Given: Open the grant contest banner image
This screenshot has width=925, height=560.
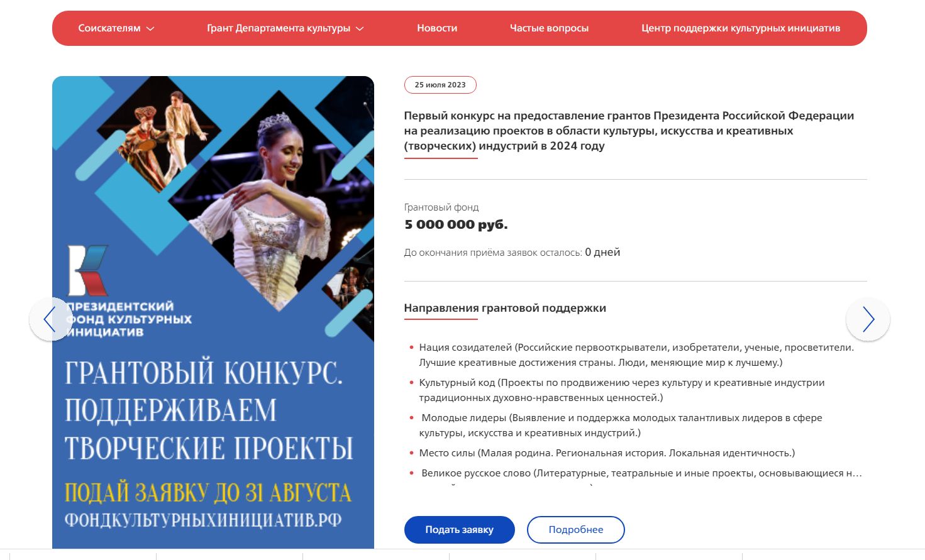Looking at the screenshot, I should [213, 312].
